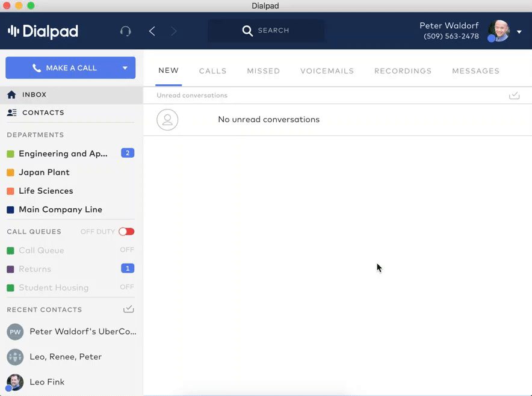532x396 pixels.
Task: Click the MAKE A CALL button
Action: [x=70, y=68]
